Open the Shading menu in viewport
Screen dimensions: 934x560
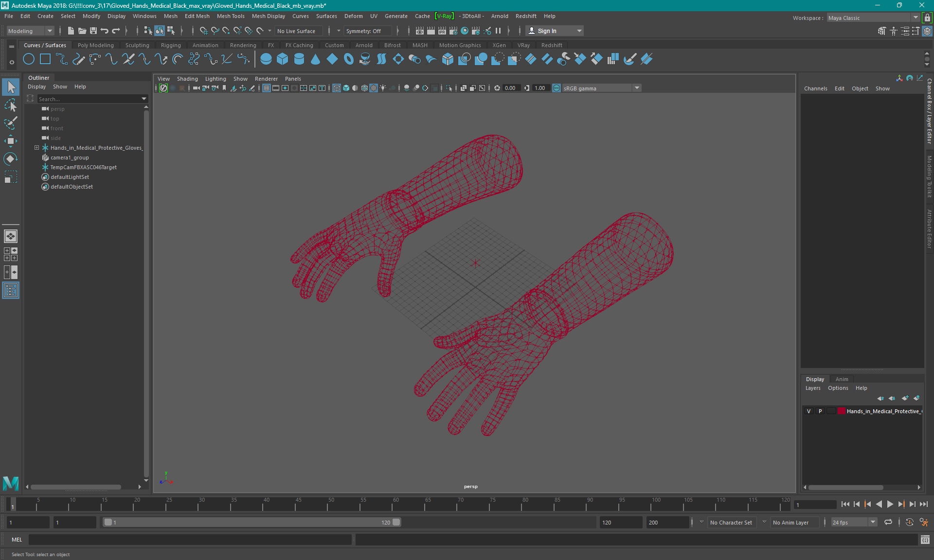point(187,79)
